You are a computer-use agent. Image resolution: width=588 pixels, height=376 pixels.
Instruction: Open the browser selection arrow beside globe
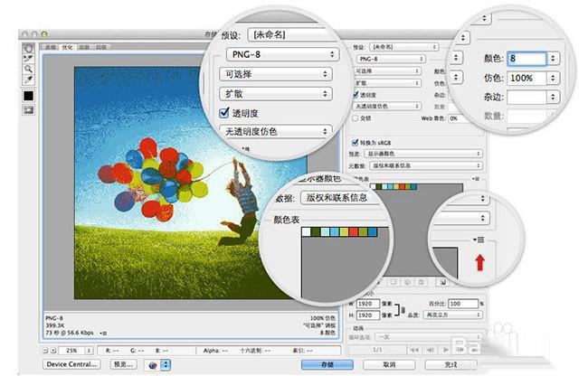[x=166, y=365]
